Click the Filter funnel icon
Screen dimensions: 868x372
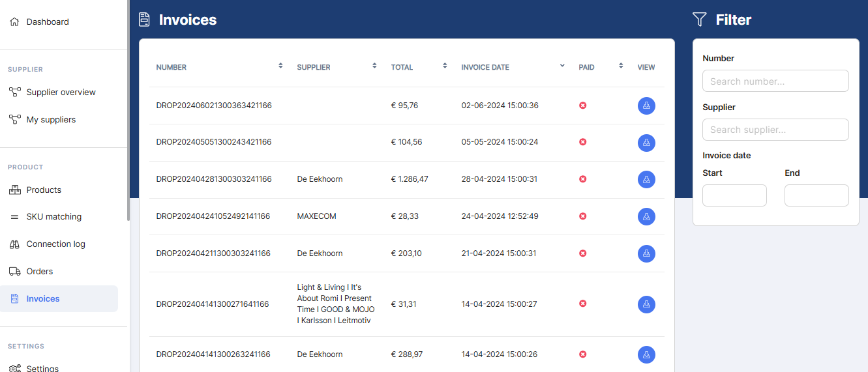(x=700, y=20)
